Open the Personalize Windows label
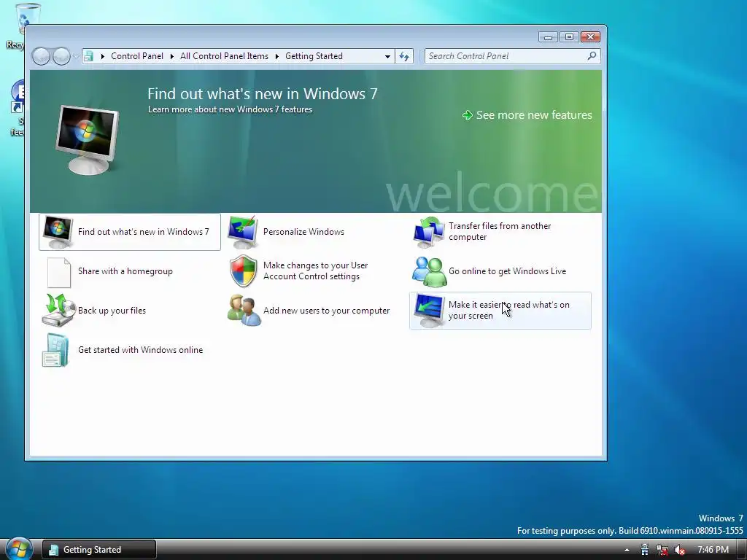This screenshot has width=747, height=560. click(303, 232)
